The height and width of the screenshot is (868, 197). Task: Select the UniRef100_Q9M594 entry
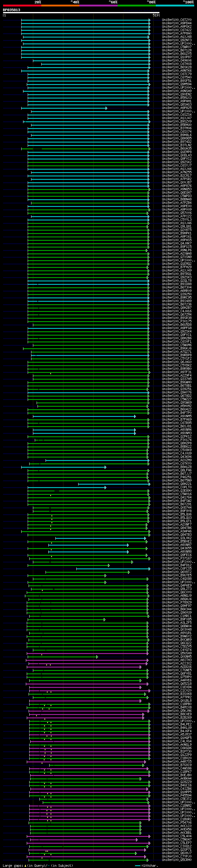[177, 84]
